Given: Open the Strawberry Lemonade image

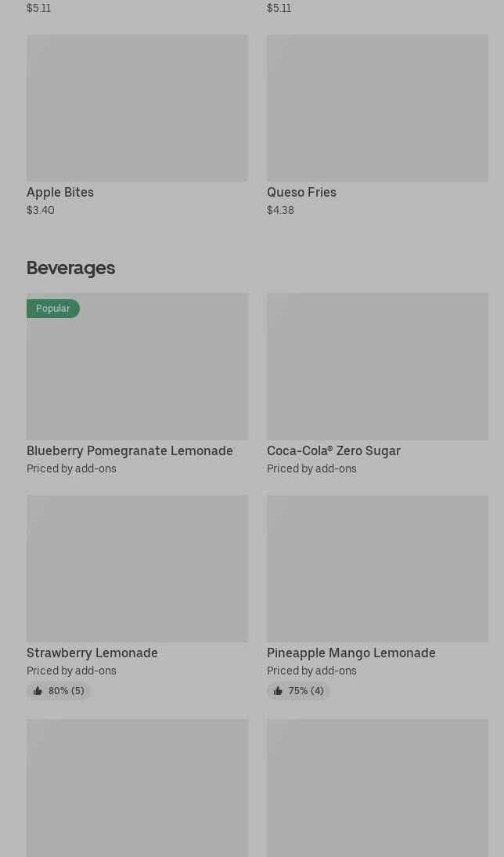Looking at the screenshot, I should [137, 568].
